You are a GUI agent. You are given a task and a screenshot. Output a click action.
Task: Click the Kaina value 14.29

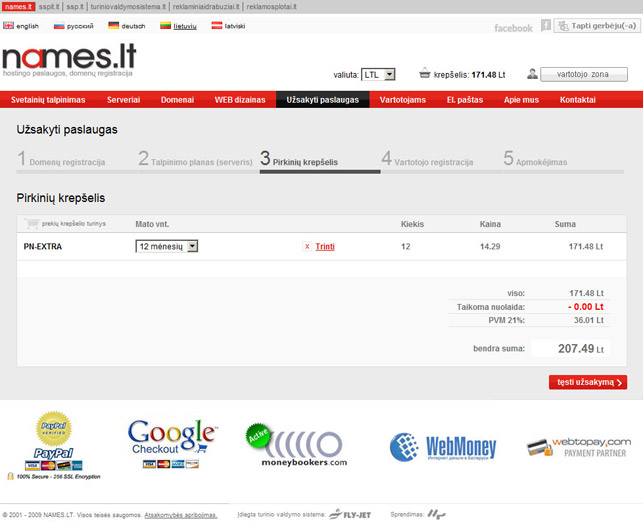coord(490,246)
